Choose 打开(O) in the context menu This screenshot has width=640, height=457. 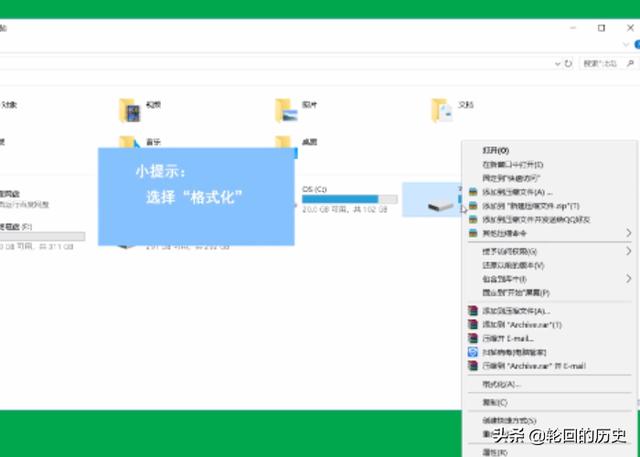[x=496, y=150]
